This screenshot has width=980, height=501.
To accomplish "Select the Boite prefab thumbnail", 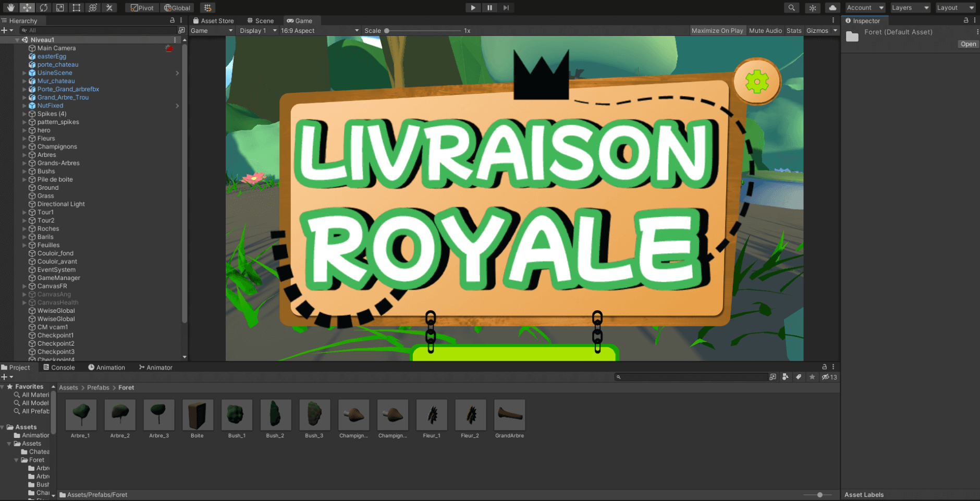I will 197,415.
